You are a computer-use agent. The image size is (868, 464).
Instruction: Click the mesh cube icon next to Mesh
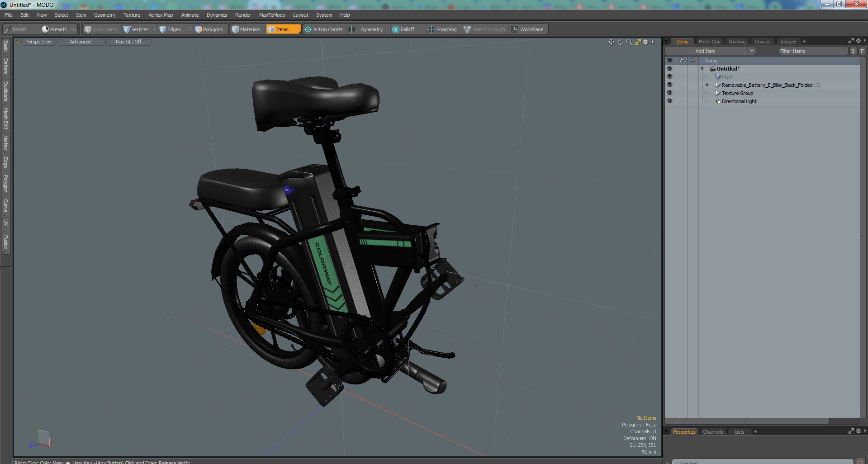718,77
